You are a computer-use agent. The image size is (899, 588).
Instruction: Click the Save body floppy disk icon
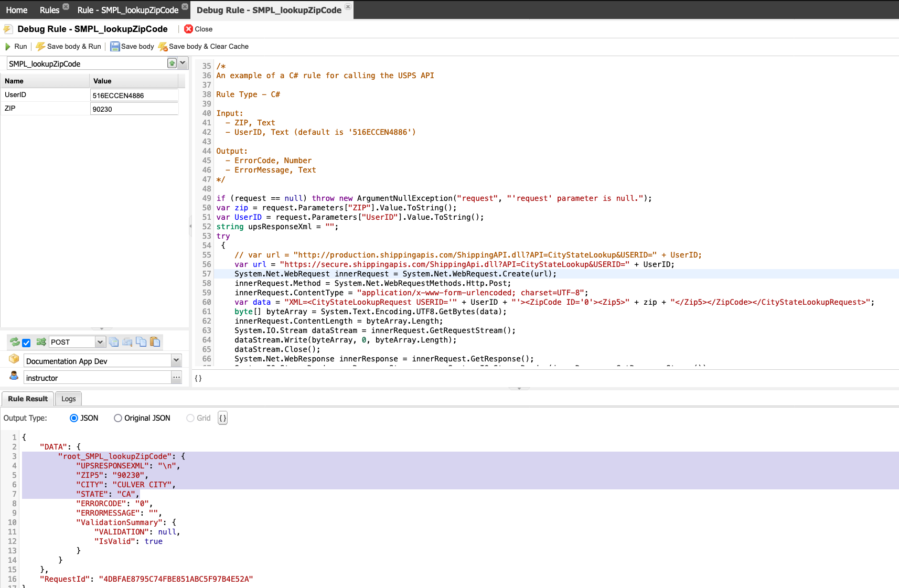pos(115,47)
